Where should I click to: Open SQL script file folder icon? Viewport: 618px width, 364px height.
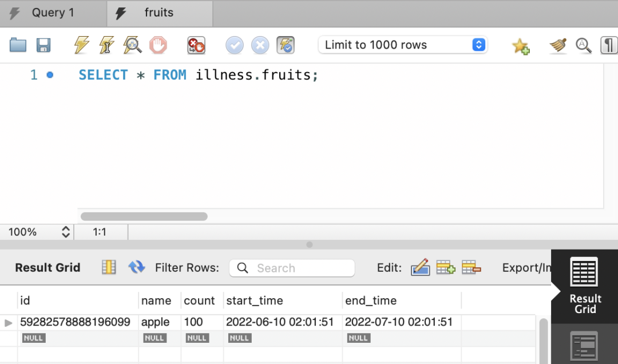click(x=18, y=45)
